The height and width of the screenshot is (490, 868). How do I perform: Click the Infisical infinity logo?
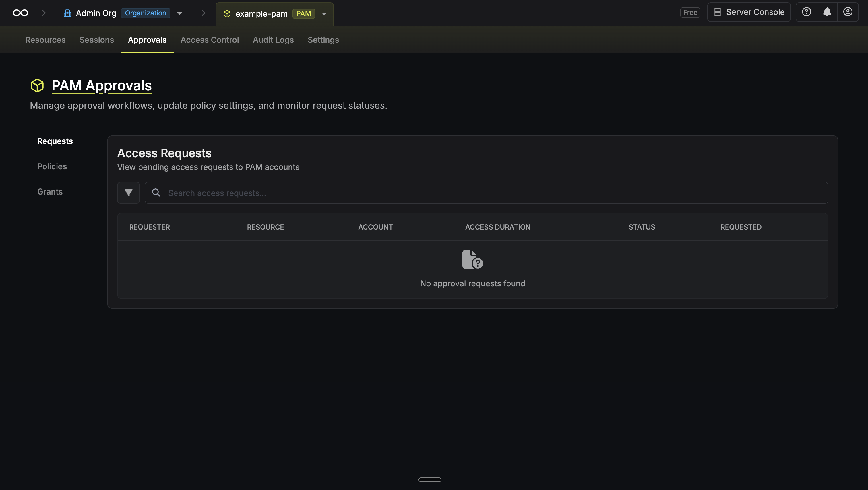21,13
